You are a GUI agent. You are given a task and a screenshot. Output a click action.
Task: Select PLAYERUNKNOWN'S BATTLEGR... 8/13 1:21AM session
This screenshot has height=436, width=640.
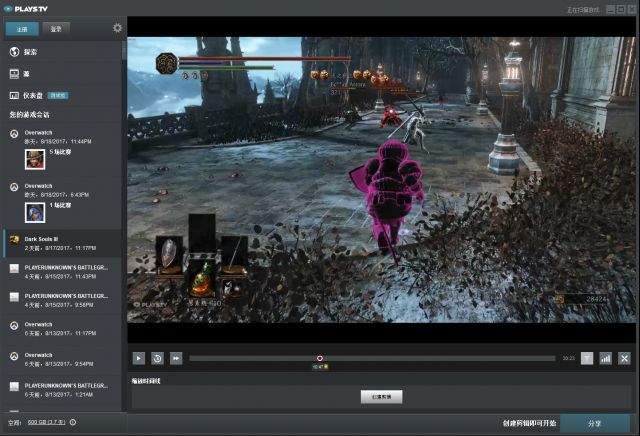tap(62, 390)
